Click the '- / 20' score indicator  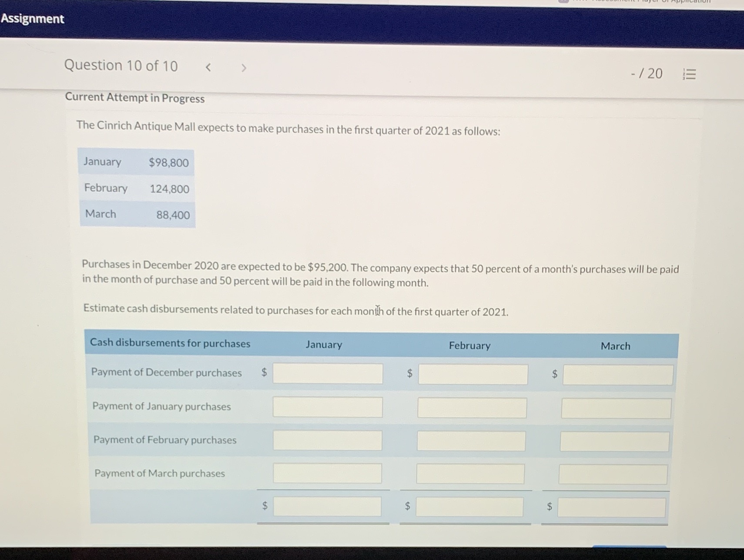(647, 73)
